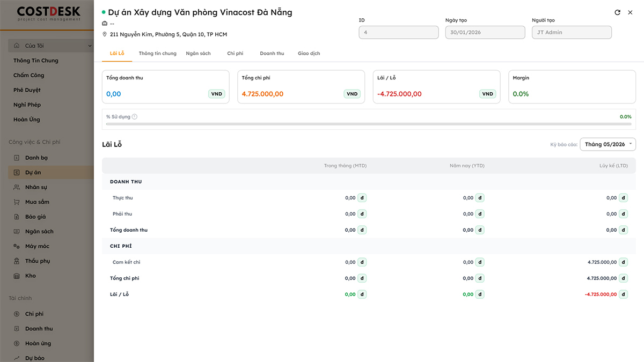Viewport: 644px width, 362px height.
Task: Open the Chi phí tab
Action: click(235, 54)
